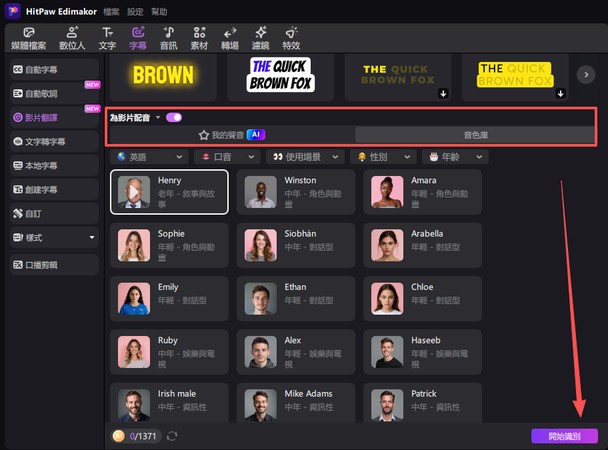Image resolution: width=608 pixels, height=450 pixels.
Task: Open the 年齡 age dropdown
Action: coord(455,157)
